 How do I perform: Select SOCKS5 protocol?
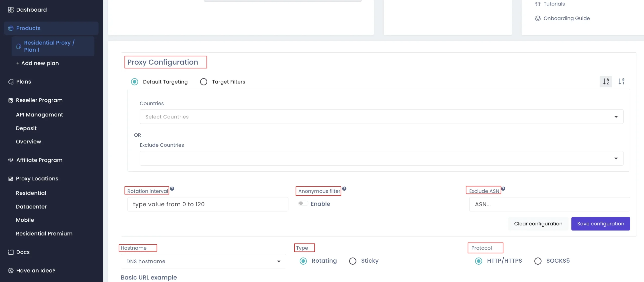tap(538, 261)
